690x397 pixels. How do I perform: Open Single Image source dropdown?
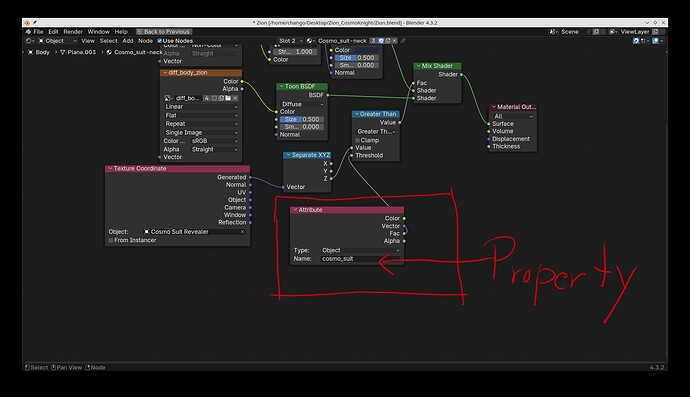pos(202,132)
